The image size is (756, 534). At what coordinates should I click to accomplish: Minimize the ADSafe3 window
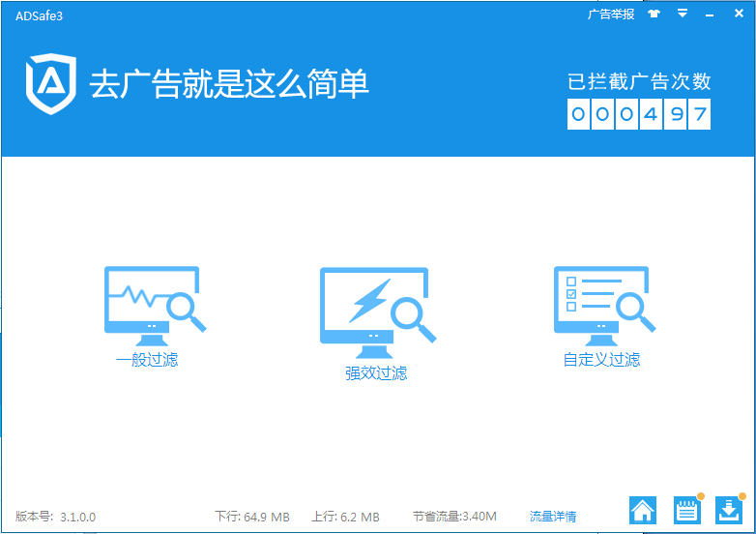click(x=710, y=15)
